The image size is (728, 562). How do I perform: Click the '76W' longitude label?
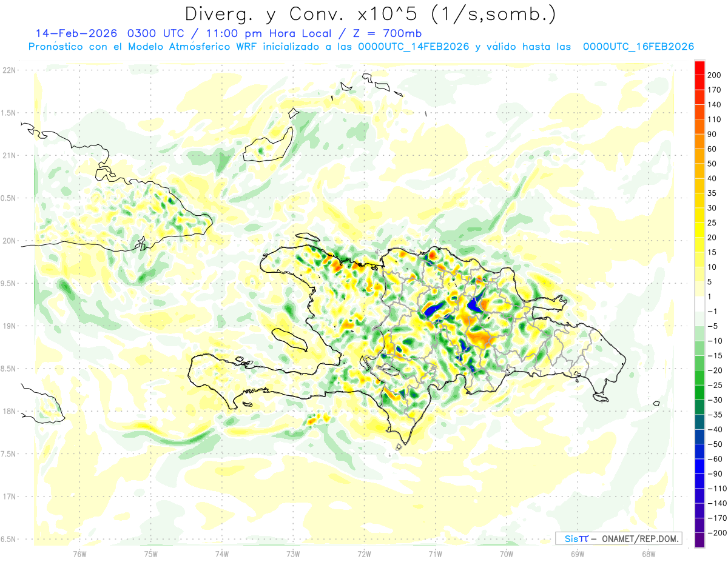[x=79, y=554]
